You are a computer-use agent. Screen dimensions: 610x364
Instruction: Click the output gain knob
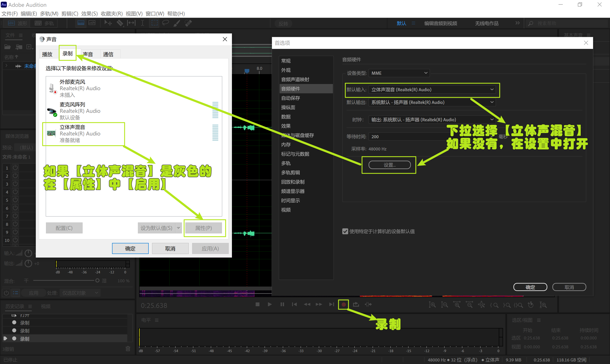28,263
